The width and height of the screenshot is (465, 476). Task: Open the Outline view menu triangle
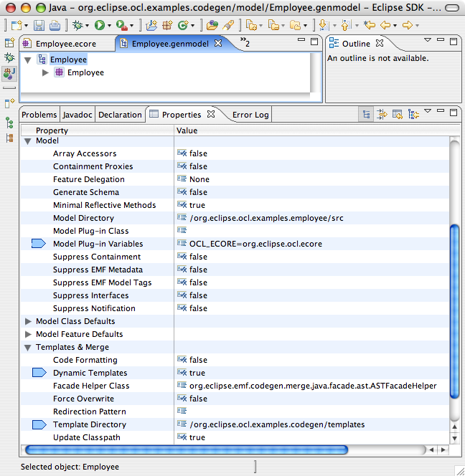point(428,40)
